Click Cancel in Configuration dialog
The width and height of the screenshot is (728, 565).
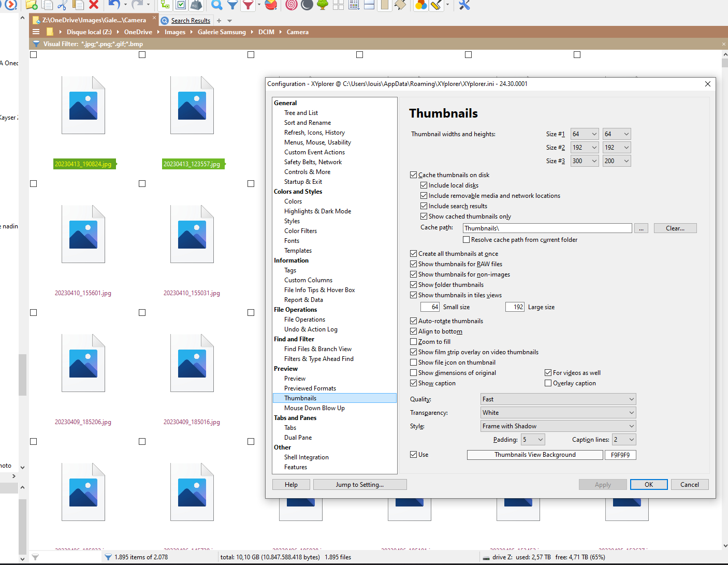pos(690,485)
